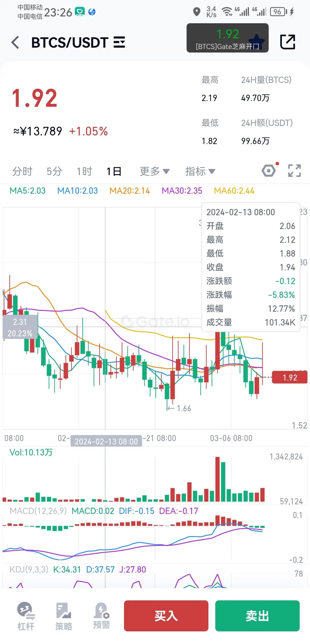This screenshot has width=310, height=644.
Task: Tap the K:34.31 value label
Action: coord(67,570)
